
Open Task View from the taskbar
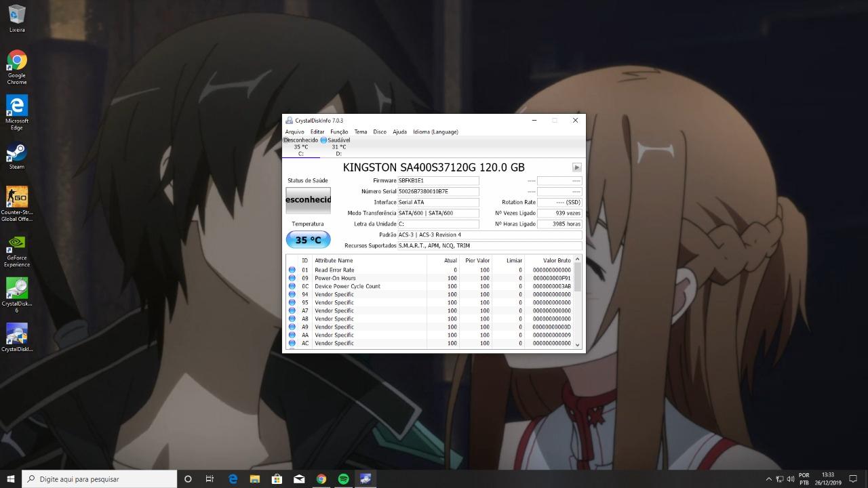tap(210, 479)
